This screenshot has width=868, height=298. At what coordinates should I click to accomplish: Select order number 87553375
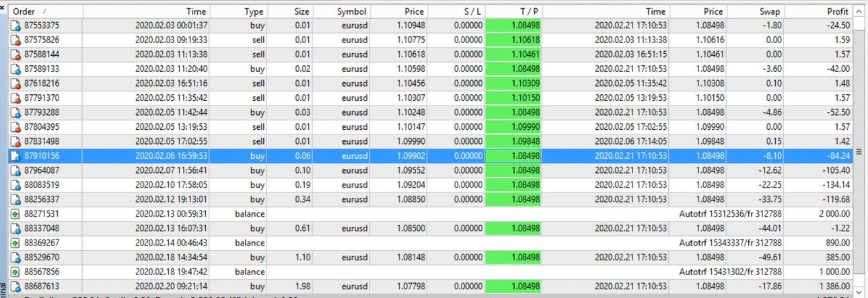[42, 26]
